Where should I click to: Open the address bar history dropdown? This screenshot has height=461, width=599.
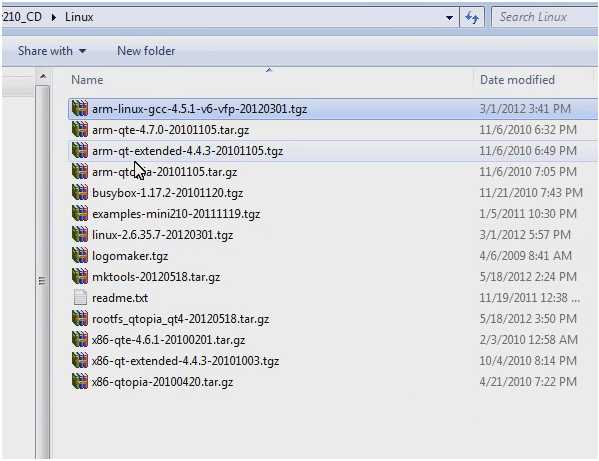click(x=450, y=18)
